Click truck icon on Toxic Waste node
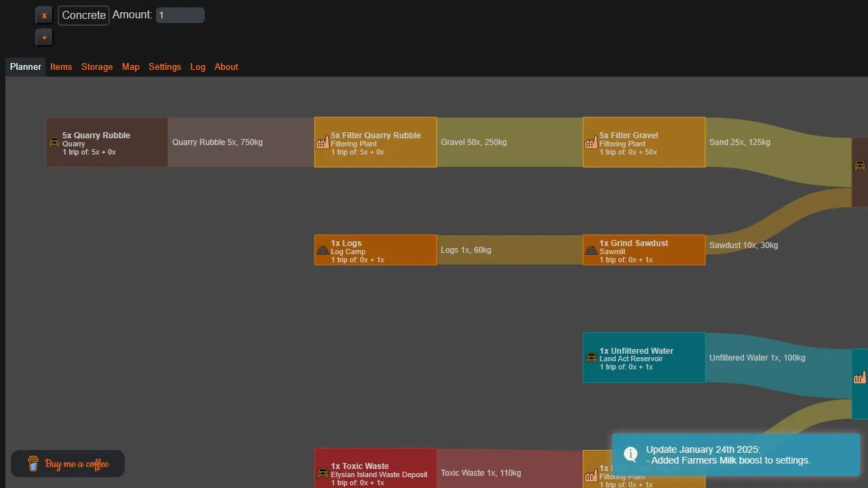This screenshot has width=868, height=488. pyautogui.click(x=323, y=472)
